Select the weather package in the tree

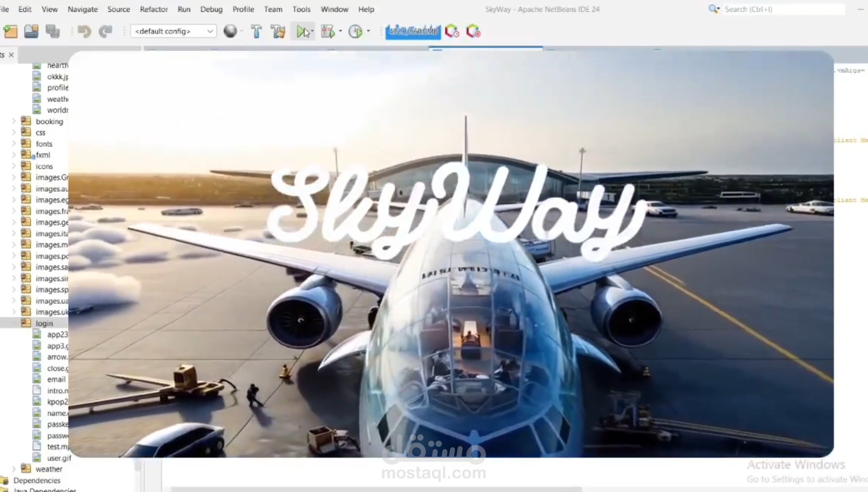point(49,469)
